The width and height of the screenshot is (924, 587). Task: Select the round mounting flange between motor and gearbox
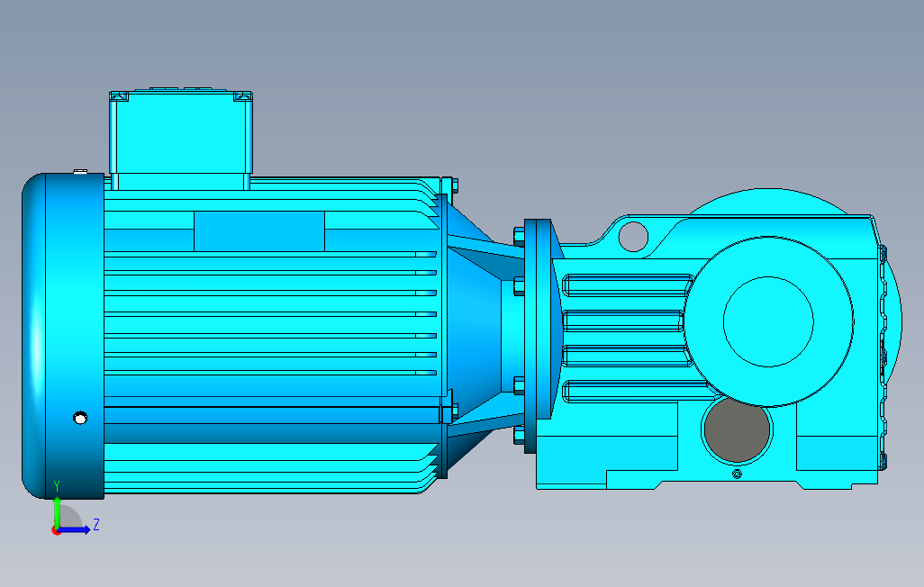(x=538, y=336)
